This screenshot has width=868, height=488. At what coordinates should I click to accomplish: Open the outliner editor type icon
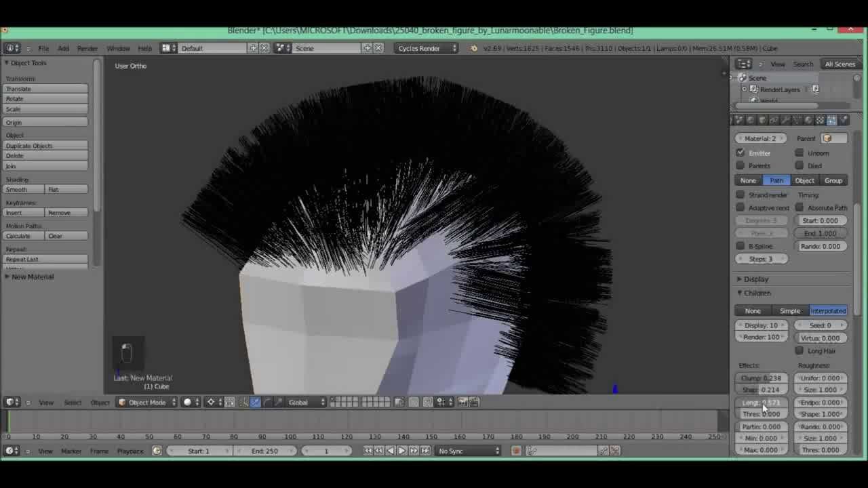pos(744,64)
